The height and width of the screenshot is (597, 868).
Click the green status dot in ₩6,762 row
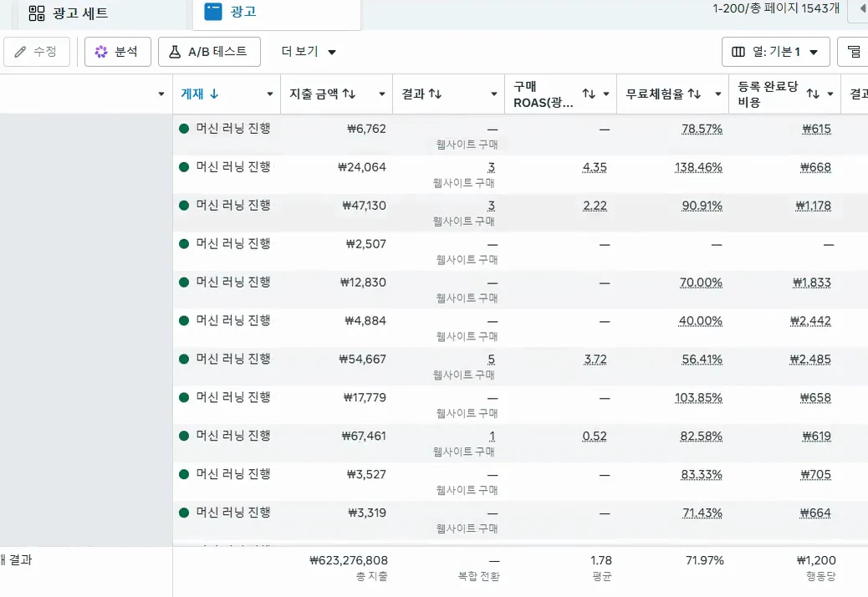coord(184,129)
